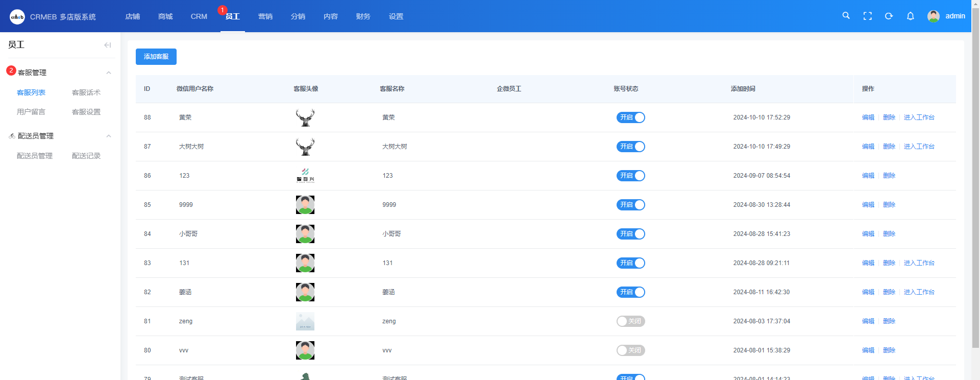This screenshot has width=980, height=380.
Task: Collapse the 配送员管理 section chevron
Action: click(108, 136)
